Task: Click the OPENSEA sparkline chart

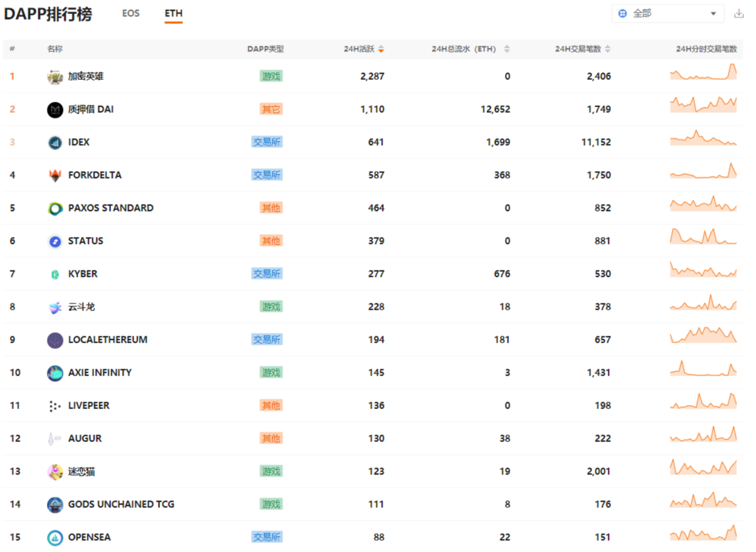Action: 703,532
